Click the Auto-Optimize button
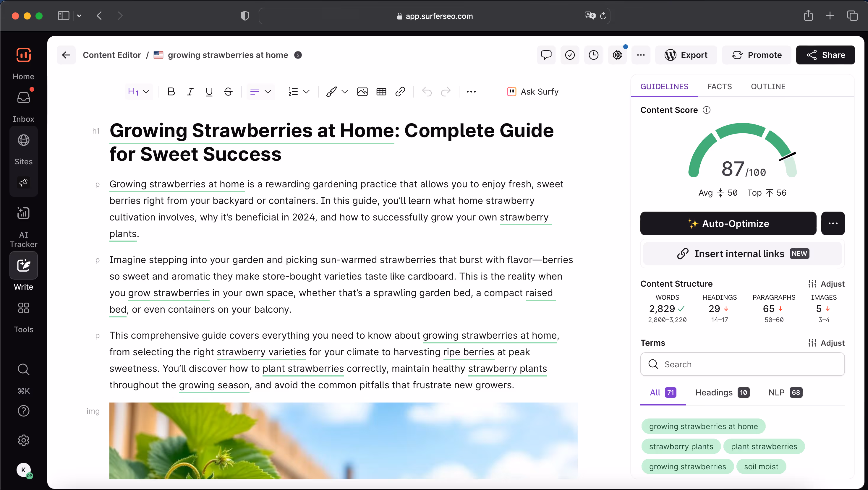This screenshot has height=490, width=868. coord(728,223)
